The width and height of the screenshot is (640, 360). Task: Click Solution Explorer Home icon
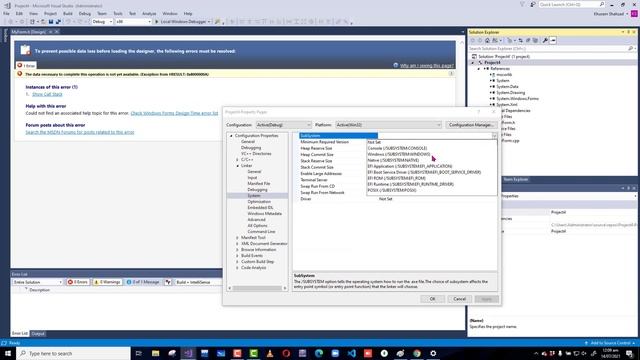(487, 40)
